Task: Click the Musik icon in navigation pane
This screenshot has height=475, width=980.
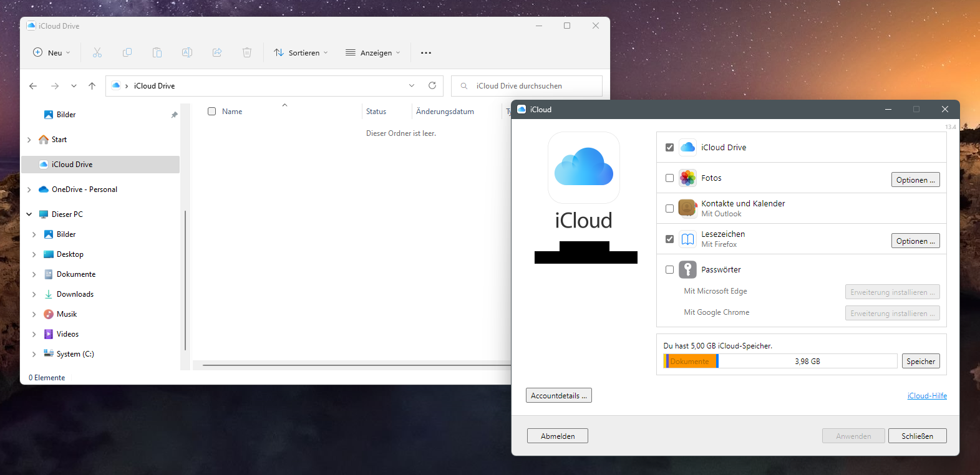Action: click(x=49, y=314)
